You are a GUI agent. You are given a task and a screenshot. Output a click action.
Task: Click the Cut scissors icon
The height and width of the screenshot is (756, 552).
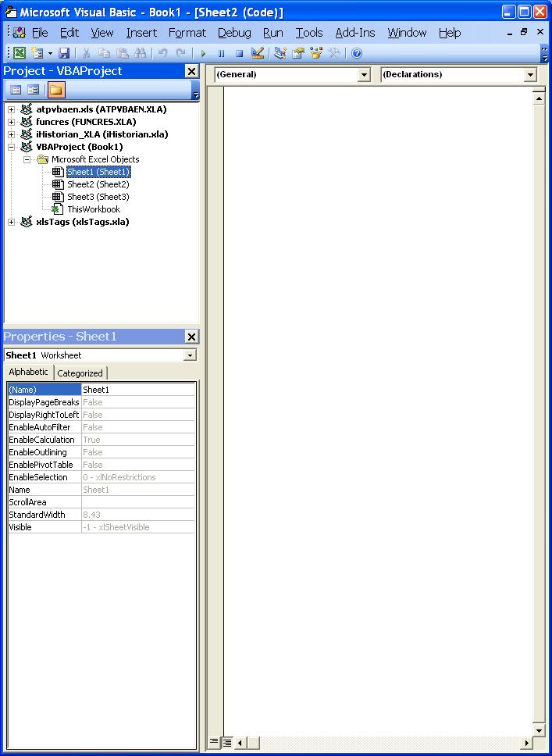pyautogui.click(x=87, y=53)
